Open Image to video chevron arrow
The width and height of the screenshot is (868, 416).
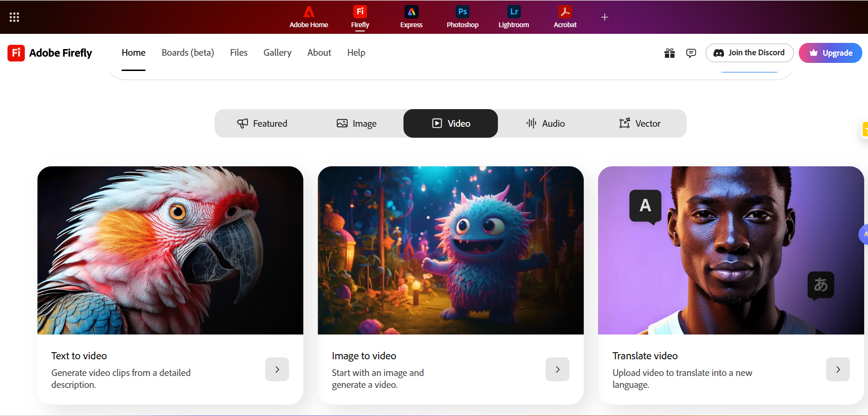click(558, 369)
